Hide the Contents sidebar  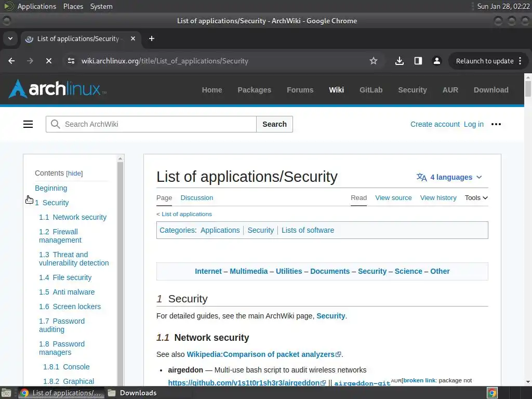pos(74,174)
